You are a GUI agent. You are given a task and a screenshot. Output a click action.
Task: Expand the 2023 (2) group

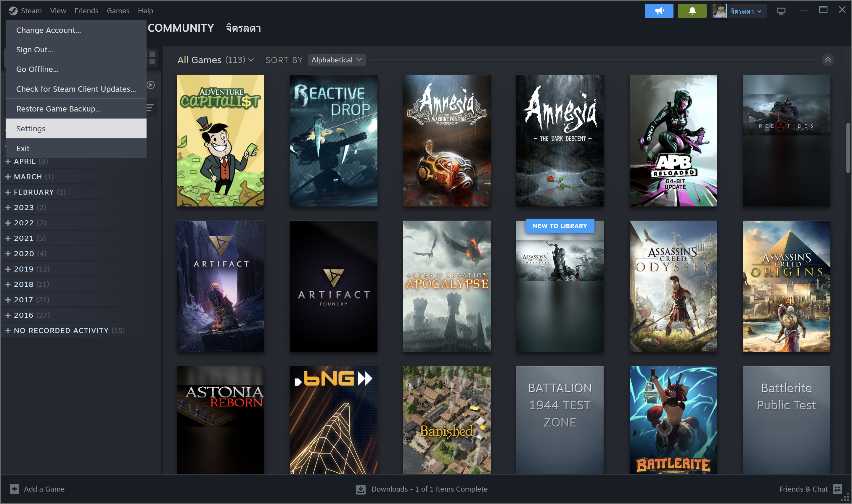pyautogui.click(x=26, y=207)
